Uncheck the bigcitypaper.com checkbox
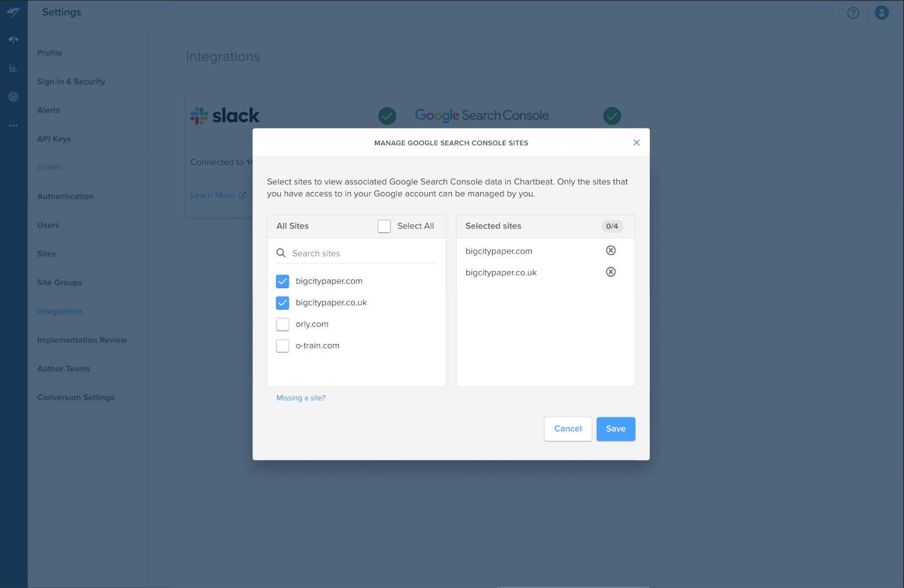 pyautogui.click(x=282, y=281)
